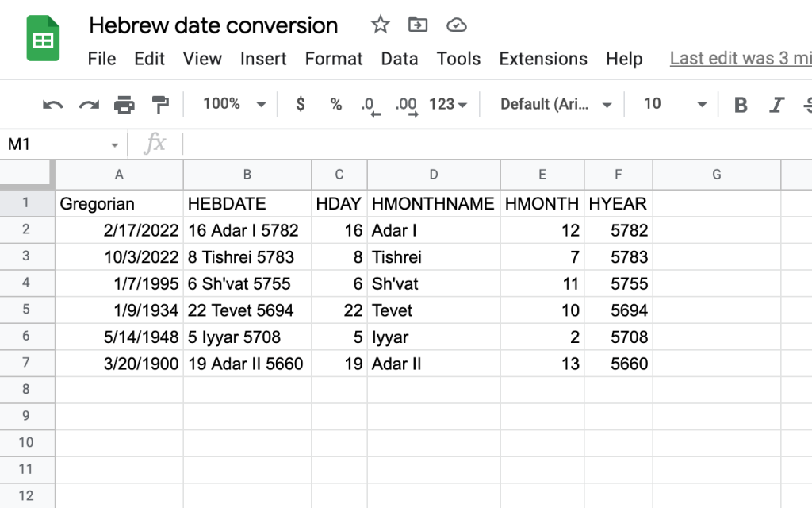Screen dimensions: 812x508
Task: Star the Hebrew date conversion document
Action: point(381,25)
